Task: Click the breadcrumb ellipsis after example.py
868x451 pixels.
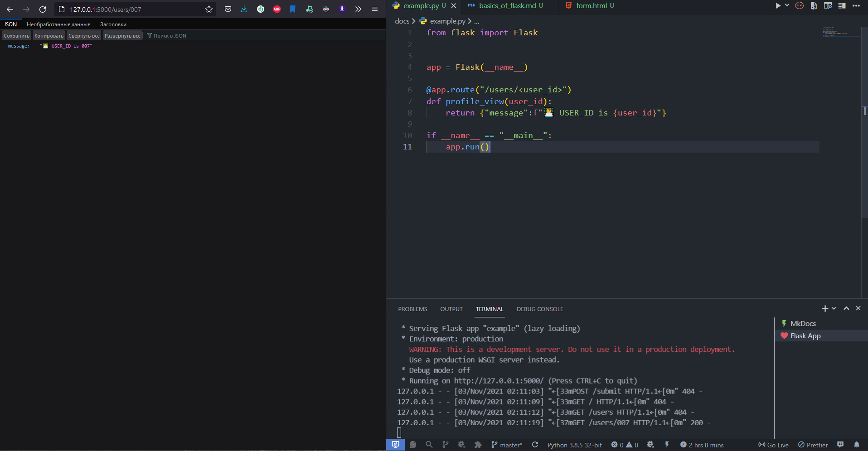Action: (x=476, y=21)
